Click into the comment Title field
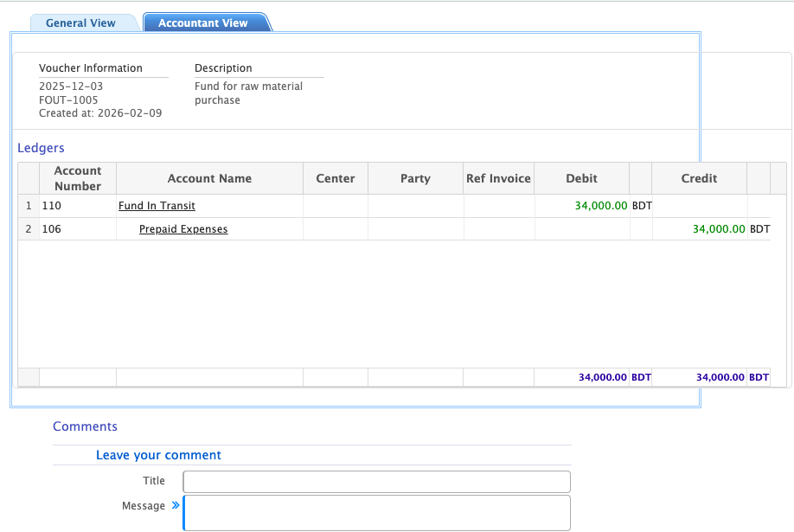 (376, 481)
